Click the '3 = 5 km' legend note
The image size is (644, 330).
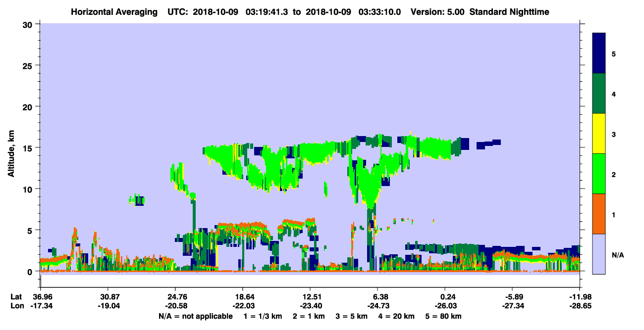(x=352, y=316)
